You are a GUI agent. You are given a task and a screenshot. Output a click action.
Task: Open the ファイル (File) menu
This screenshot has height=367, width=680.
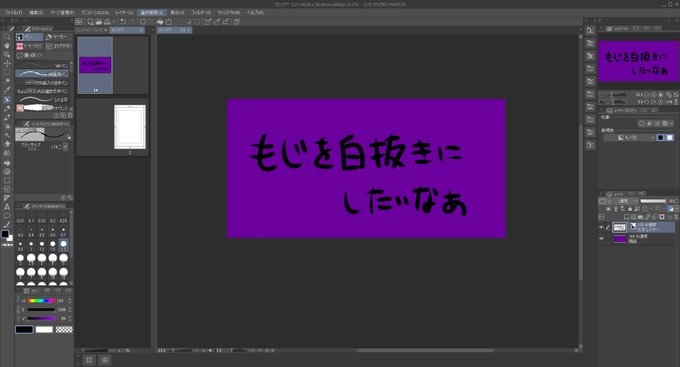coord(13,13)
